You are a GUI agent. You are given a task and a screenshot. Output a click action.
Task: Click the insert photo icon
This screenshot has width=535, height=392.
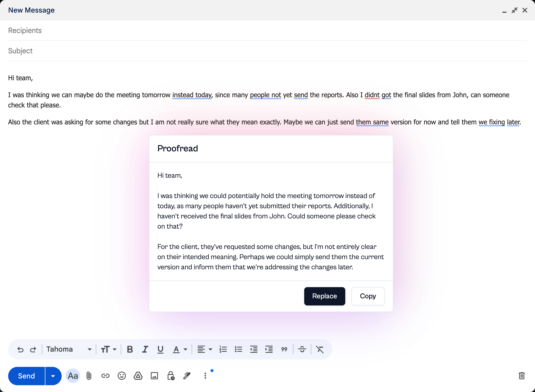[154, 376]
